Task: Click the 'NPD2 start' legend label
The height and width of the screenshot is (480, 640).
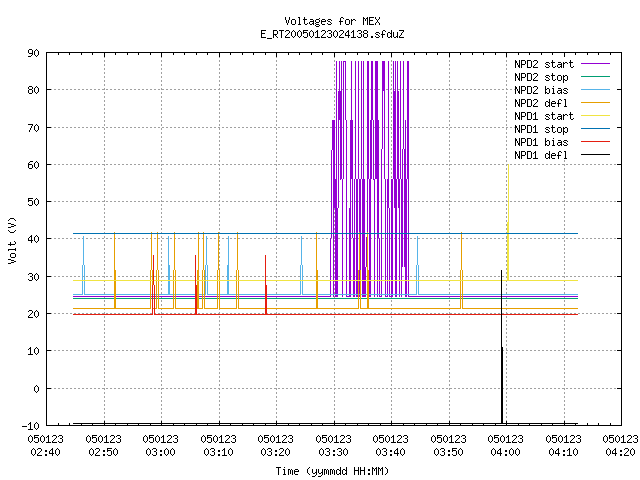Action: 544,64
